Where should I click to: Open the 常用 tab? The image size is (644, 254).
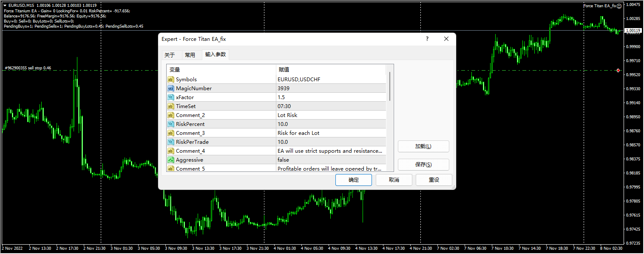pos(190,55)
